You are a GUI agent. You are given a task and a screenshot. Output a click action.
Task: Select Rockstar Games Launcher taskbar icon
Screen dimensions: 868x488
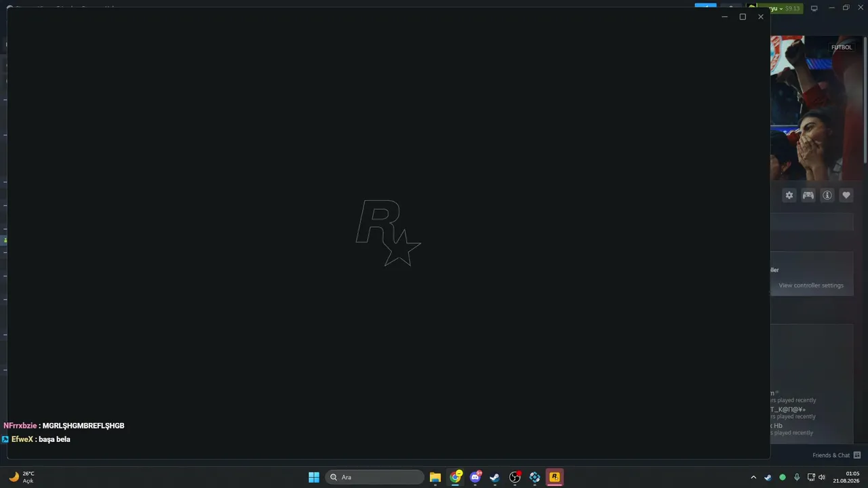[555, 477]
